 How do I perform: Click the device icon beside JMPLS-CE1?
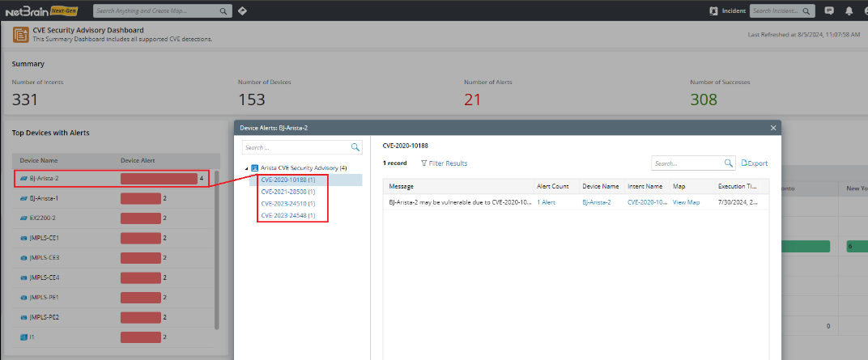coord(23,238)
